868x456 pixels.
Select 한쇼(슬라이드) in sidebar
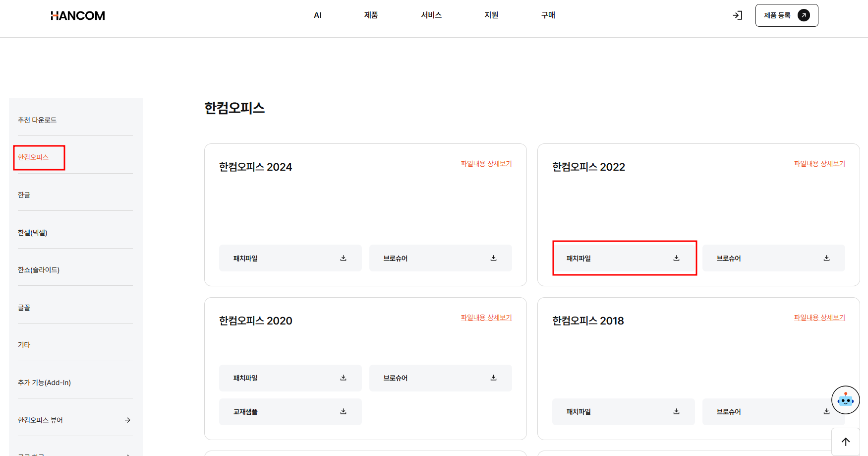pyautogui.click(x=39, y=270)
